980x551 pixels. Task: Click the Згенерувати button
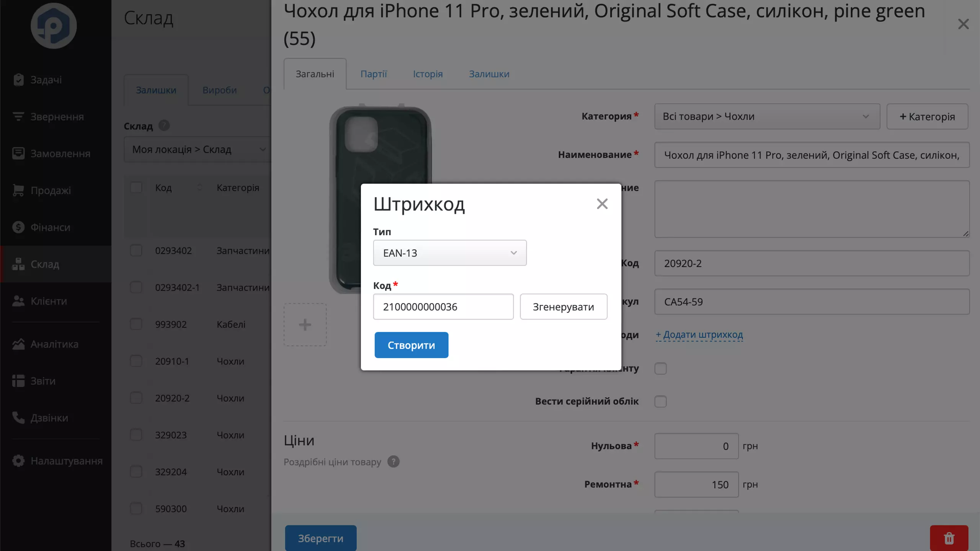[563, 307]
